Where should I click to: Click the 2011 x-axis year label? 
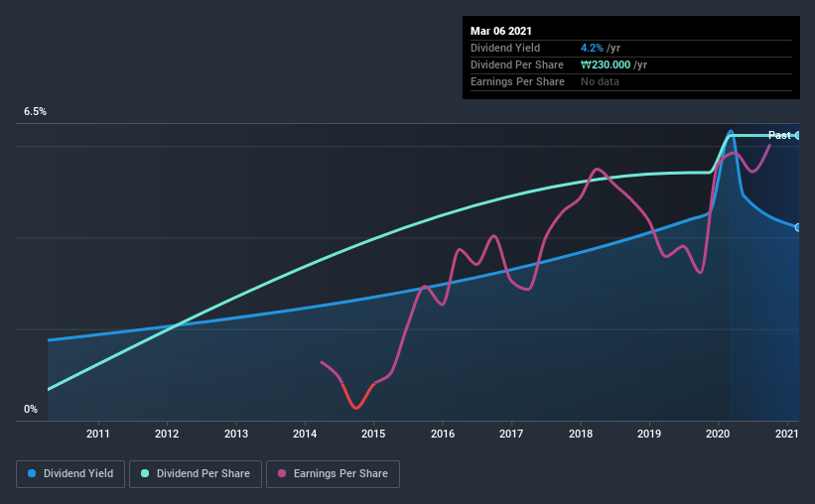tap(97, 434)
